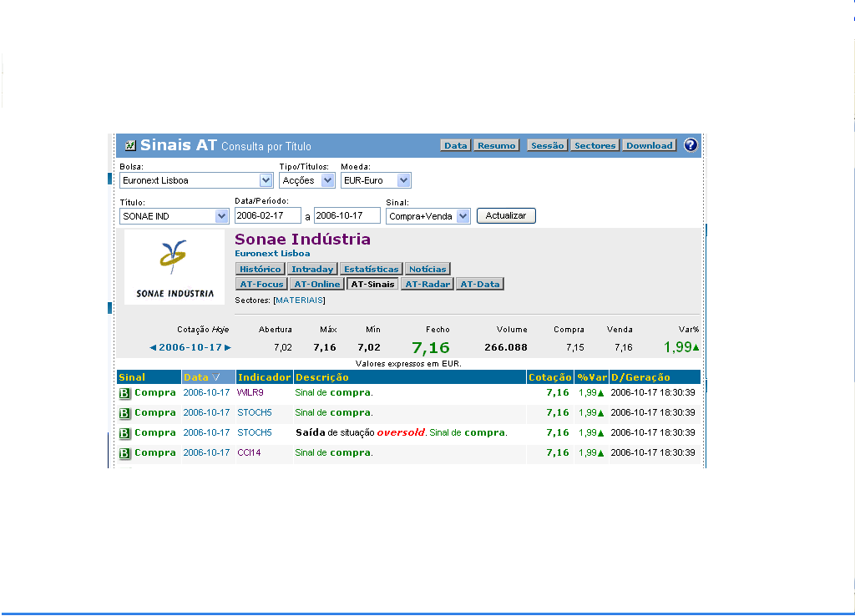Click the Valores expressos em EUR note
This screenshot has width=855, height=616.
(x=408, y=364)
